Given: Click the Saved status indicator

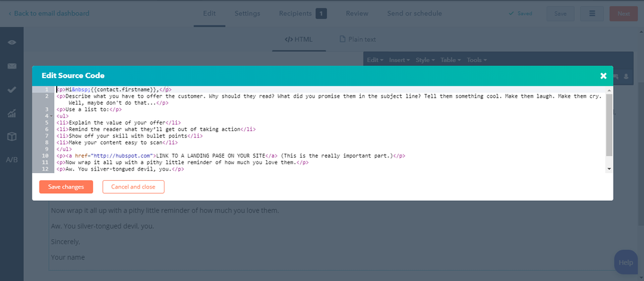Looking at the screenshot, I should pos(520,14).
